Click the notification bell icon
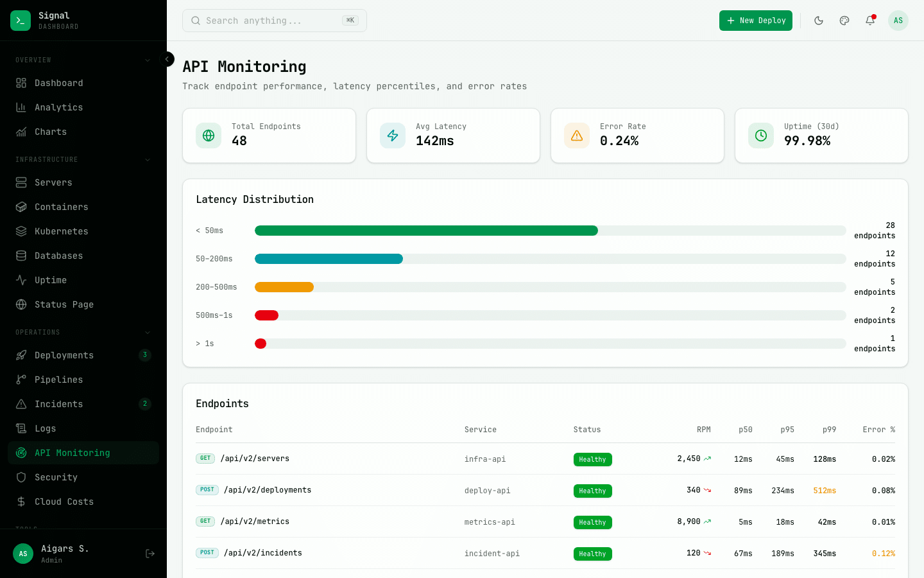This screenshot has width=924, height=578. click(870, 21)
